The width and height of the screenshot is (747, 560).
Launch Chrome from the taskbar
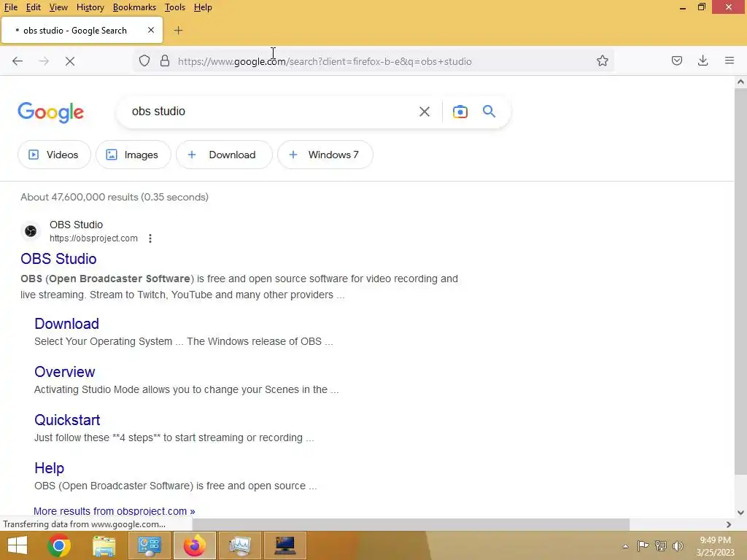(59, 545)
